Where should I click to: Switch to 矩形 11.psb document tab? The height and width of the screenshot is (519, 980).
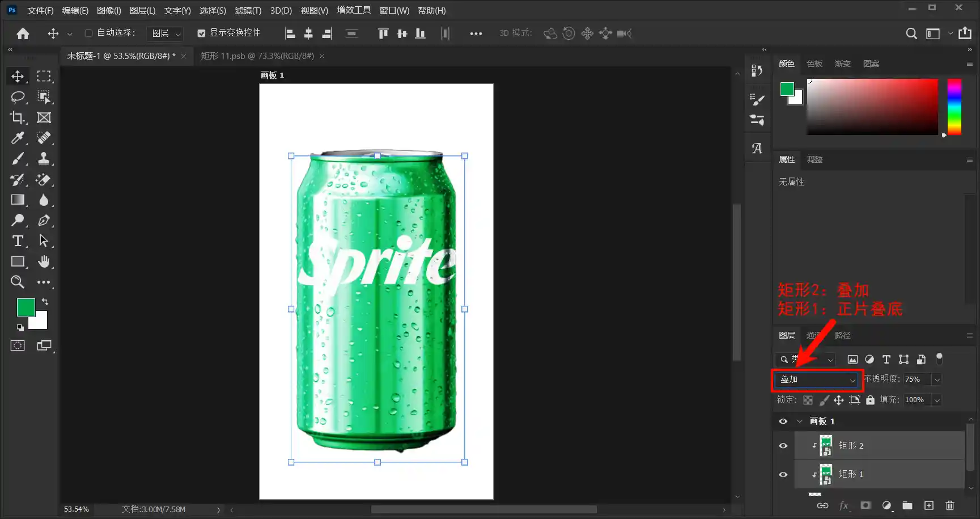click(x=257, y=56)
